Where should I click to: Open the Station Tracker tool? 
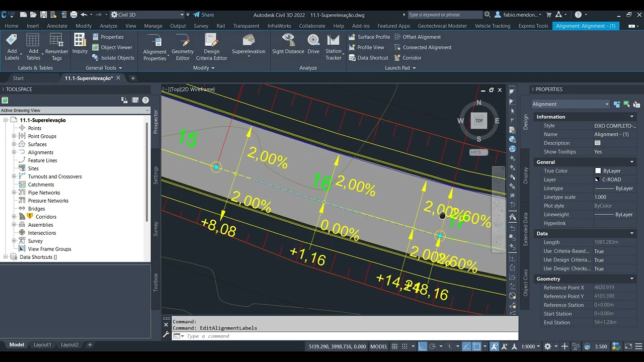333,47
